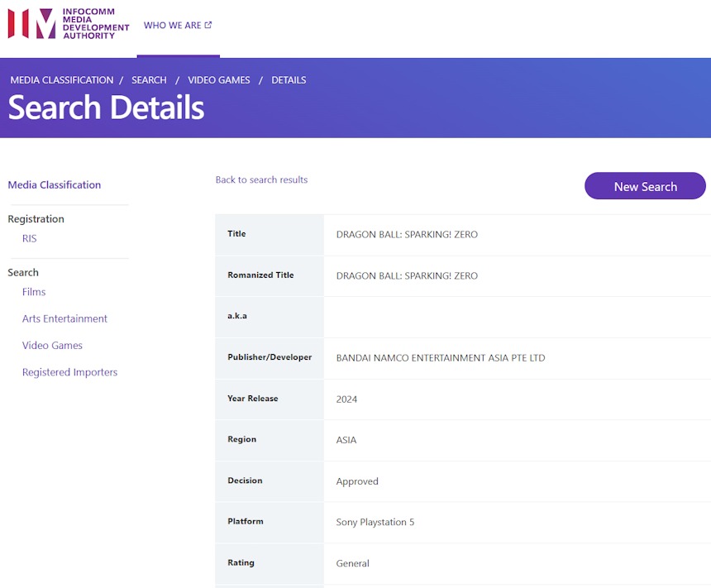Open Arts Entertainment search in sidebar
This screenshot has width=711, height=588.
coord(64,318)
